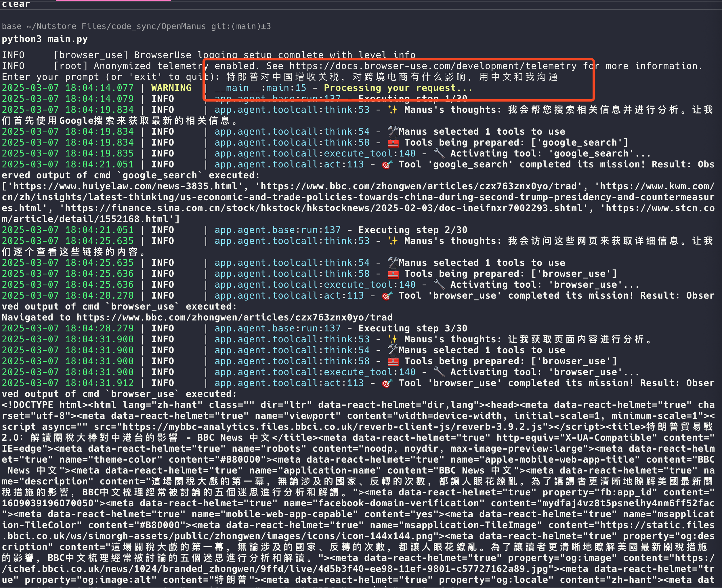The image size is (722, 588).
Task: Click the page title '特朗普貿易戰' text
Action: coord(680,427)
